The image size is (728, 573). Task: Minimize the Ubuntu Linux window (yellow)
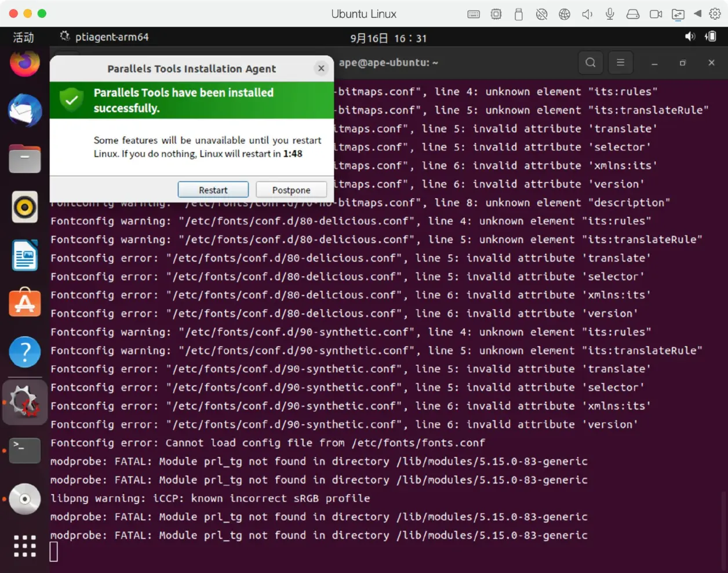pyautogui.click(x=27, y=13)
